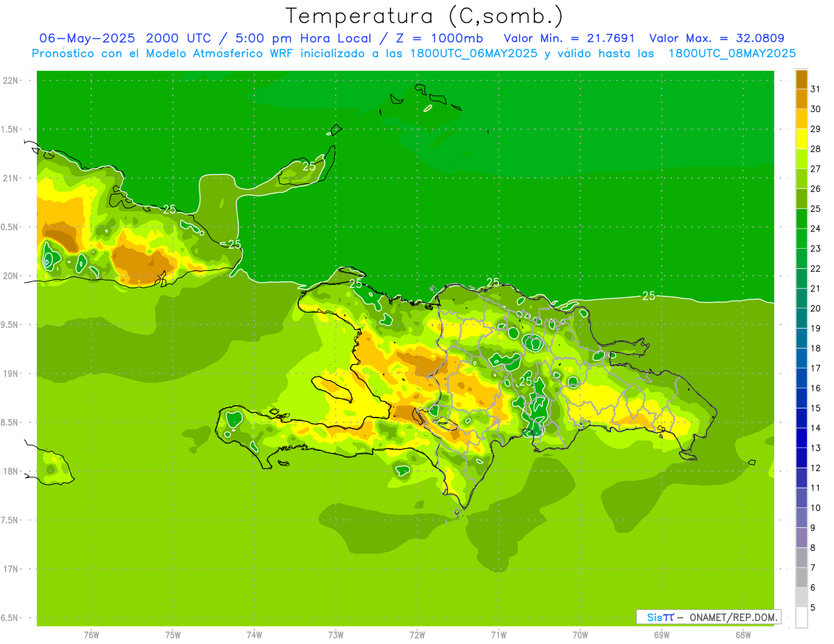Image resolution: width=834 pixels, height=644 pixels.
Task: Click the "75W" longitude axis label
Action: point(173,635)
